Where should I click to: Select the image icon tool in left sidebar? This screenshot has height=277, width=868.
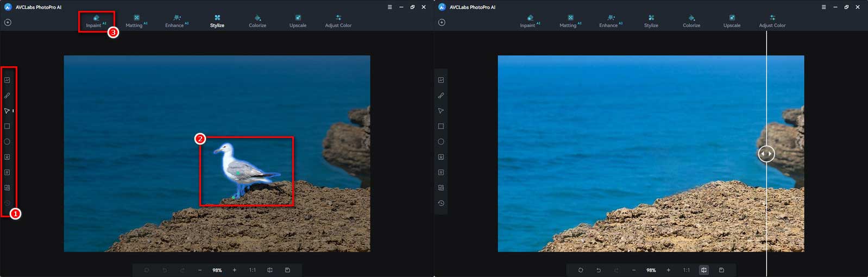(x=7, y=80)
